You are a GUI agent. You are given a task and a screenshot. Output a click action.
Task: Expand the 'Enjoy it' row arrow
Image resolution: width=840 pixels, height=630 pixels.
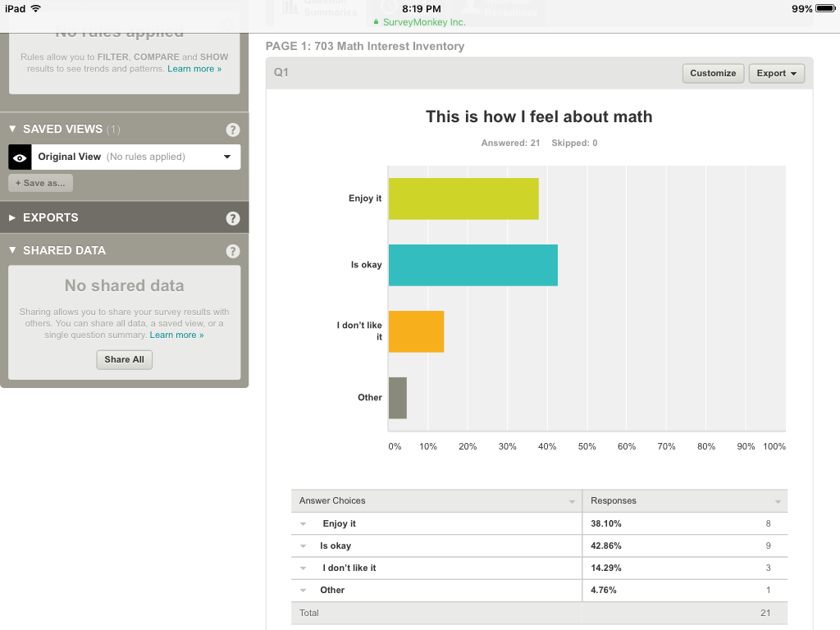pos(303,524)
